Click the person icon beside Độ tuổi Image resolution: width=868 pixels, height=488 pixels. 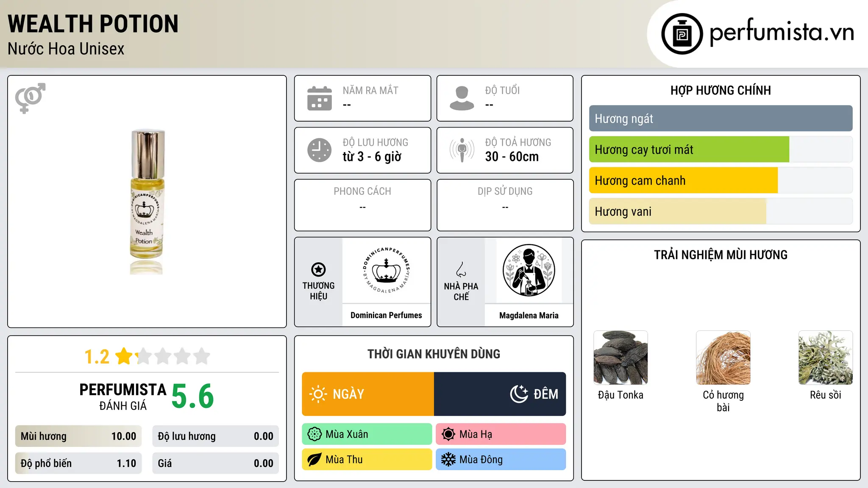click(462, 98)
